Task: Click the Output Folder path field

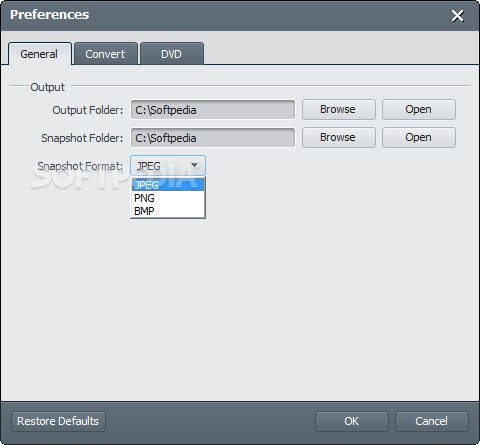Action: pos(213,110)
